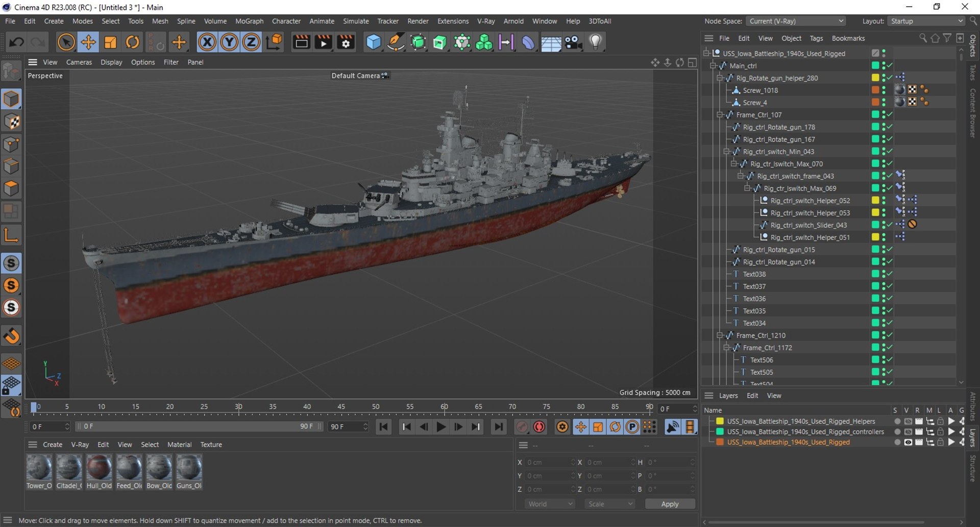This screenshot has height=527, width=980.
Task: Toggle Y axis lock
Action: (x=229, y=42)
